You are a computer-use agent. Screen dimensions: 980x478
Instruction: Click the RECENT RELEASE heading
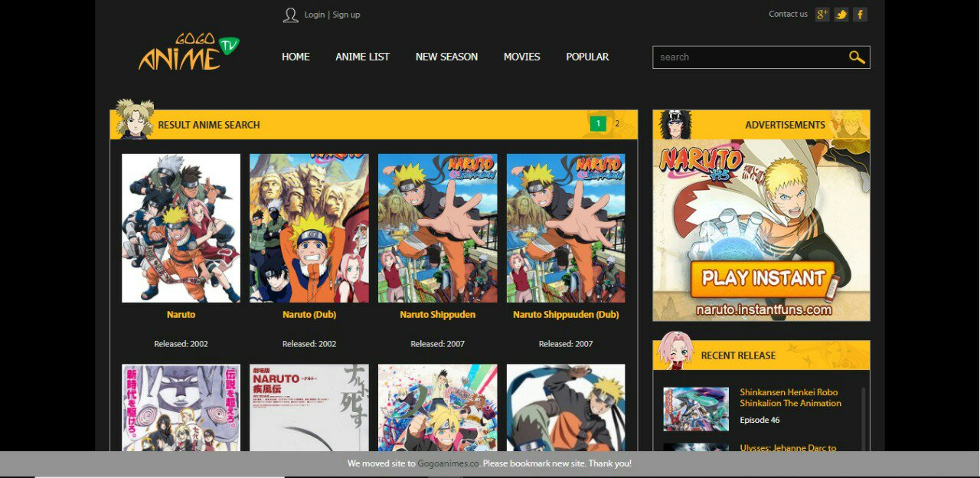pyautogui.click(x=738, y=355)
